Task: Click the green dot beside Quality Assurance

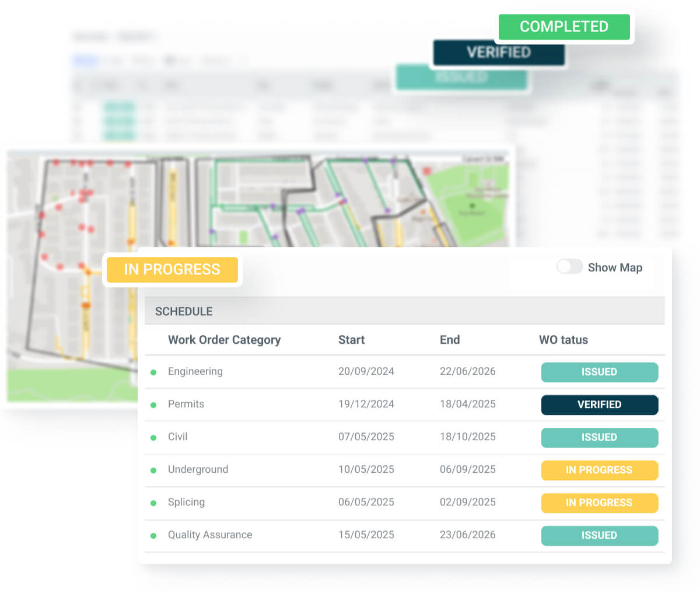Action: click(x=153, y=535)
